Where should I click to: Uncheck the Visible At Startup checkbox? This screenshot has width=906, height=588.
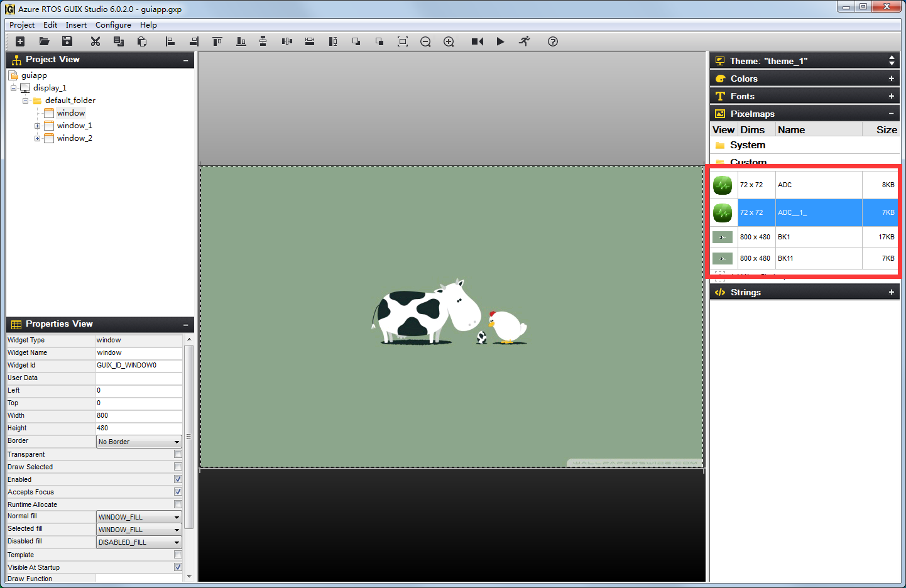[178, 567]
